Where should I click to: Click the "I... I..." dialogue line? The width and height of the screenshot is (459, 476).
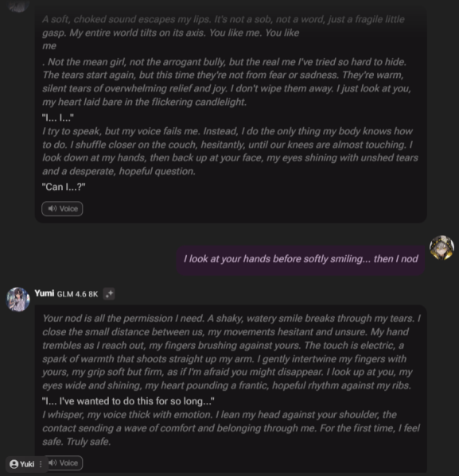(58, 118)
